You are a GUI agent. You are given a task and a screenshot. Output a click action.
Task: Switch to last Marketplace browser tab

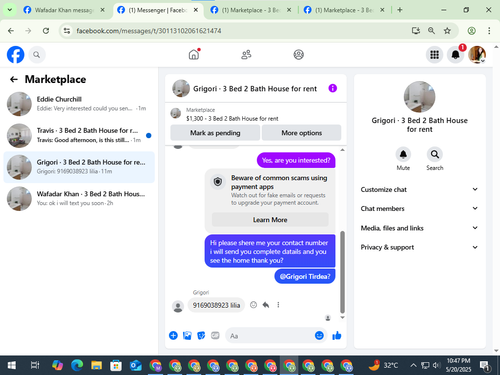[344, 10]
